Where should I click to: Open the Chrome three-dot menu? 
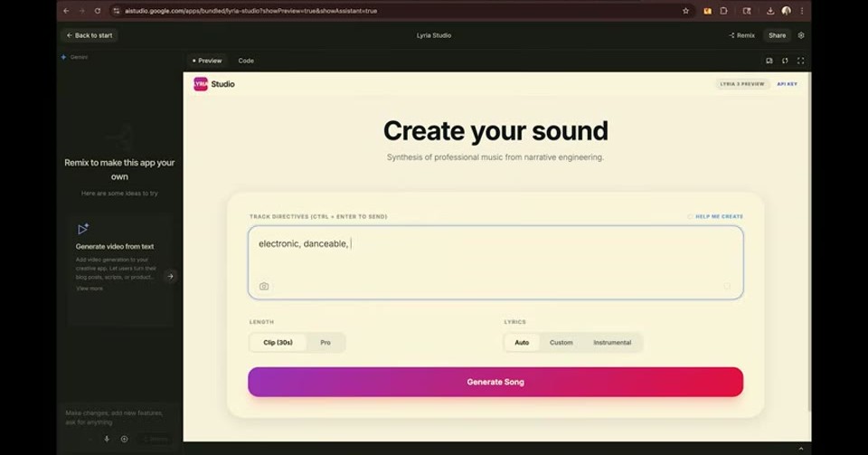802,11
